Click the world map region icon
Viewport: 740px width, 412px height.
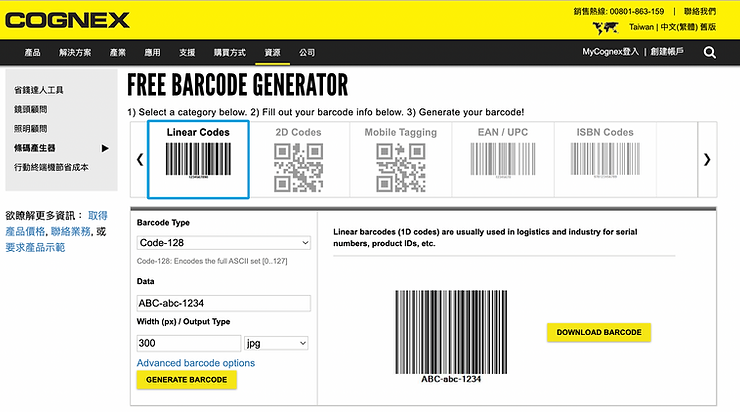[605, 28]
